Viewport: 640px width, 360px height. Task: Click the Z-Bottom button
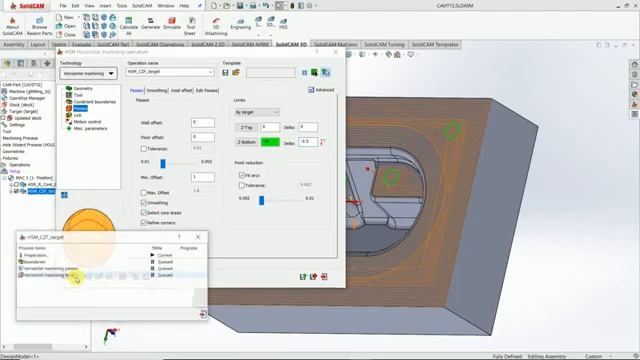(246, 142)
